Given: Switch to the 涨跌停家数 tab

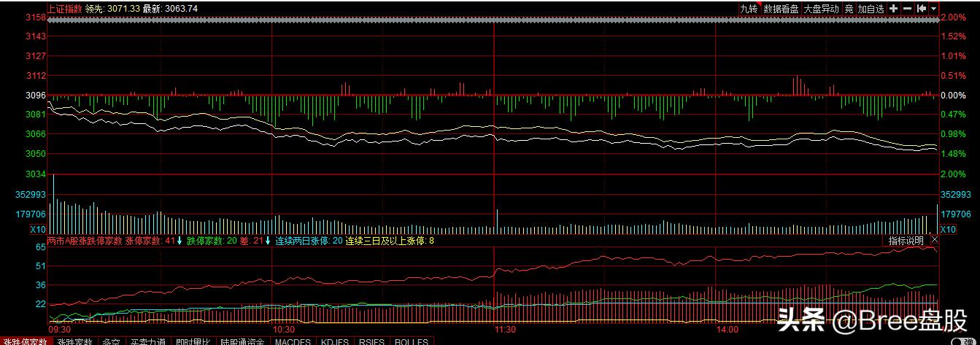Looking at the screenshot, I should (26, 341).
